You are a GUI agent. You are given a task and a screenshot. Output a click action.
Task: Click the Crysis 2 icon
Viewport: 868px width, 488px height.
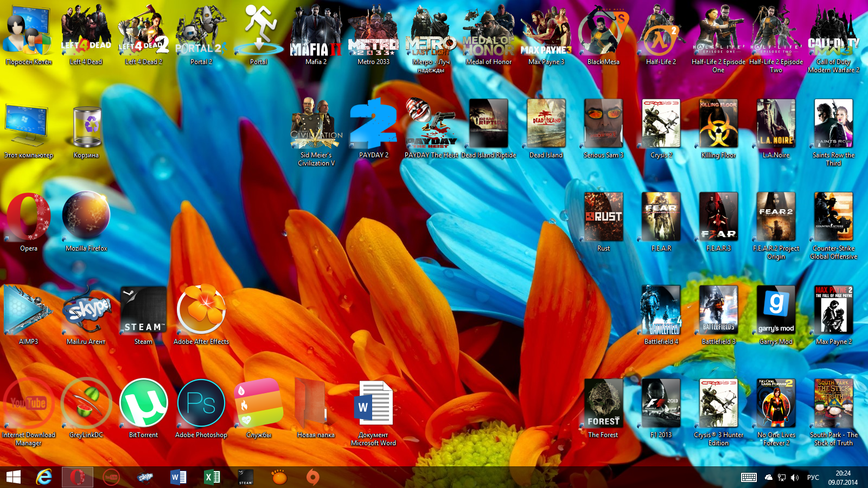point(661,124)
